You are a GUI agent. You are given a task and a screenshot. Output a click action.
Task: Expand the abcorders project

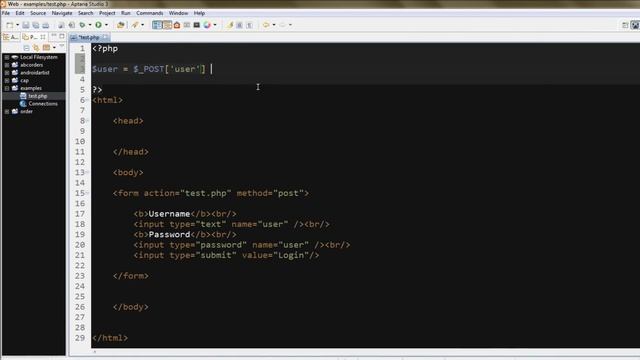coord(7,65)
